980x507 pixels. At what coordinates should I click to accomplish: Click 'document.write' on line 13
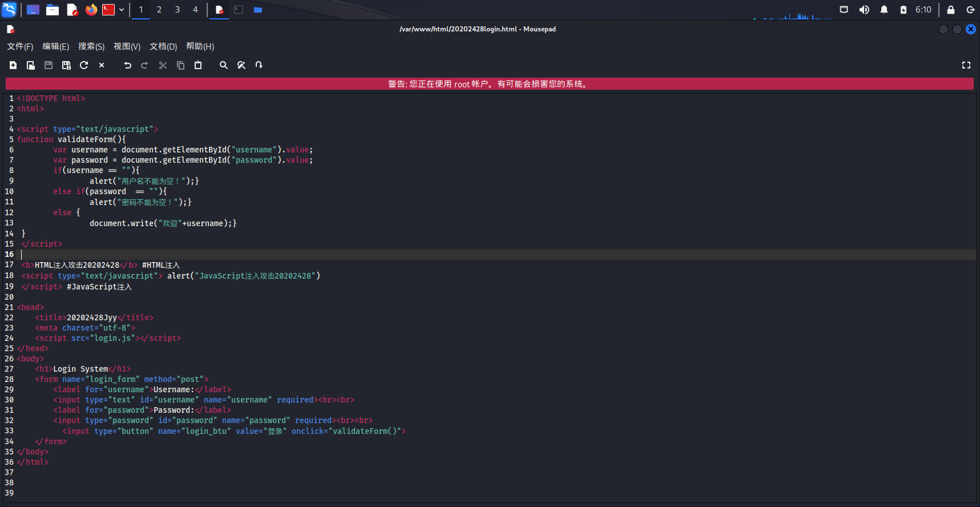[x=122, y=223]
